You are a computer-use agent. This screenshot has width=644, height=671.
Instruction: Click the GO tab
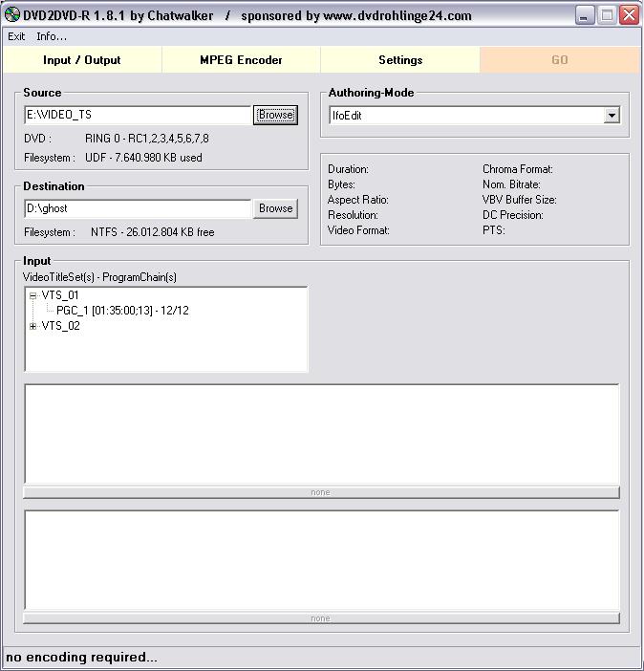click(x=559, y=60)
